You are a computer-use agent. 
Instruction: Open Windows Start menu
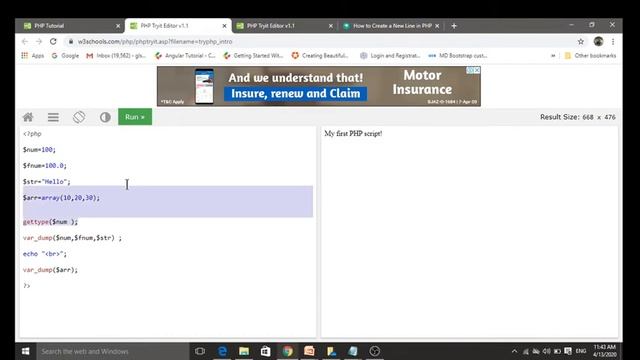25,351
